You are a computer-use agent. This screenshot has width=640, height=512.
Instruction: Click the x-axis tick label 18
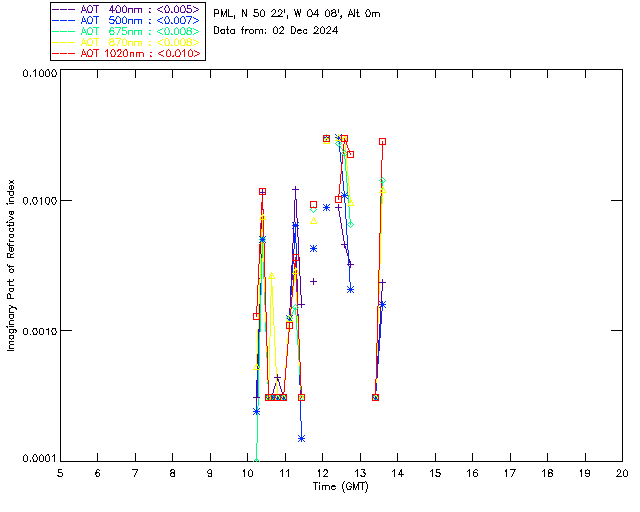(x=547, y=473)
